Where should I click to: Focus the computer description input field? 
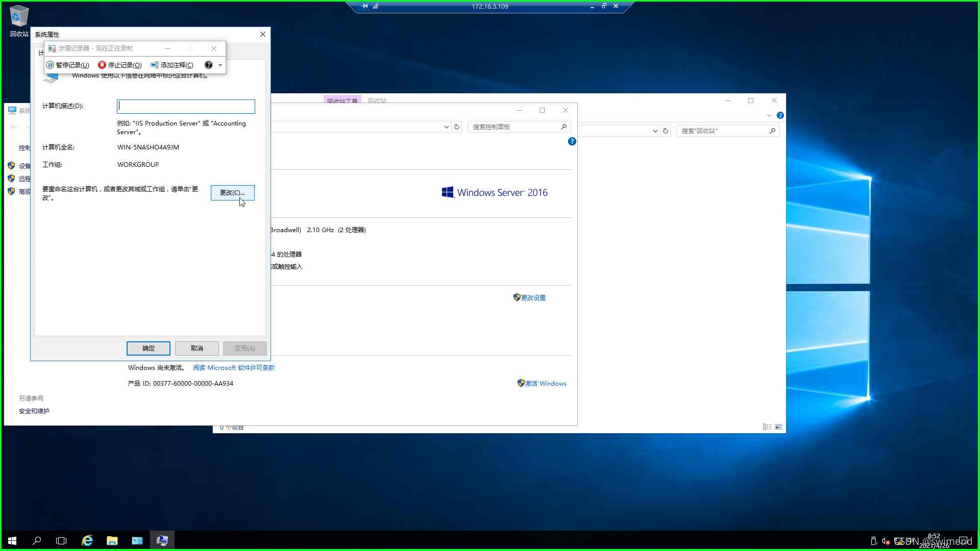coord(186,106)
